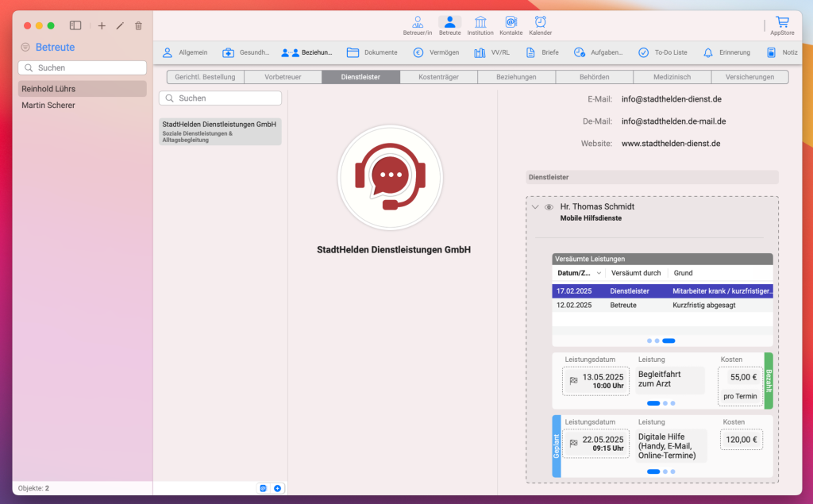The width and height of the screenshot is (813, 504).
Task: Toggle the sidebar panel icon
Action: tap(75, 25)
